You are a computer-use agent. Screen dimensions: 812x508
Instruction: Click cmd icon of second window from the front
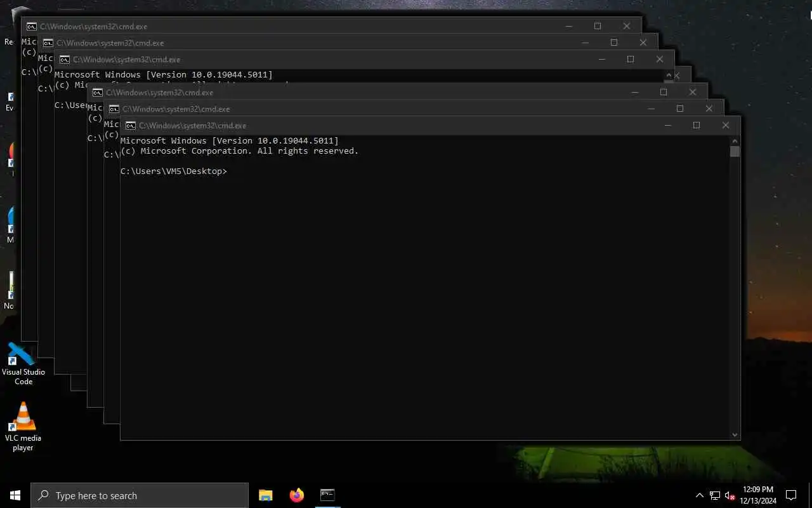point(114,109)
